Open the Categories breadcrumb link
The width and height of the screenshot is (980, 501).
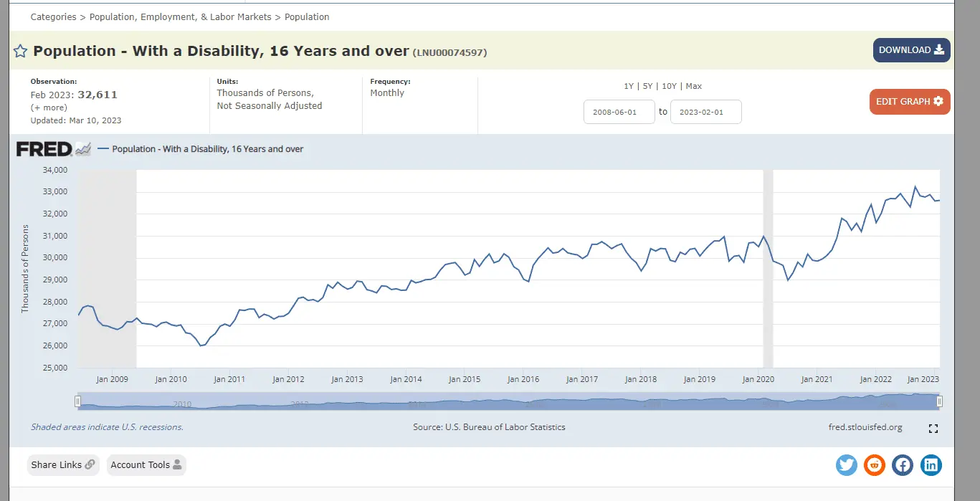point(53,16)
